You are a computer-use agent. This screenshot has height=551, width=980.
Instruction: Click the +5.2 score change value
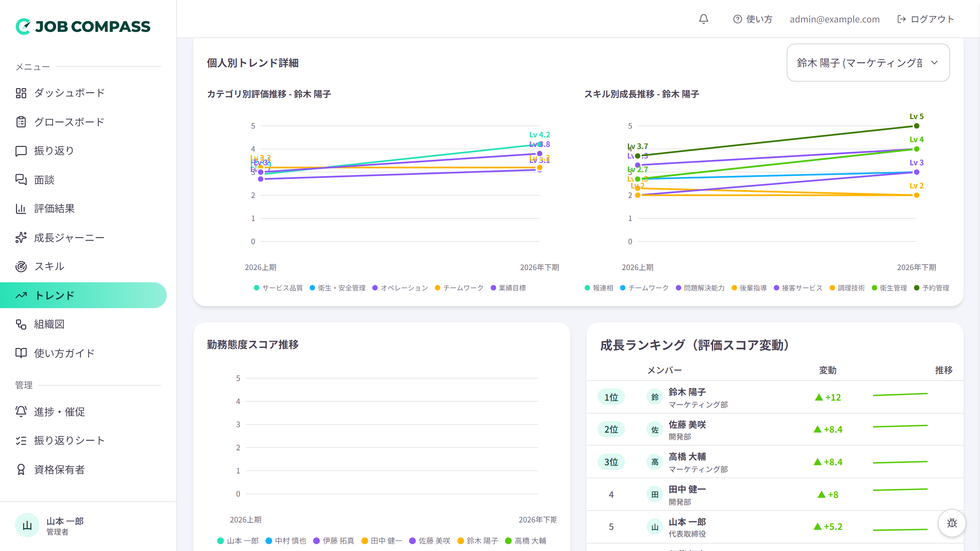pyautogui.click(x=828, y=527)
